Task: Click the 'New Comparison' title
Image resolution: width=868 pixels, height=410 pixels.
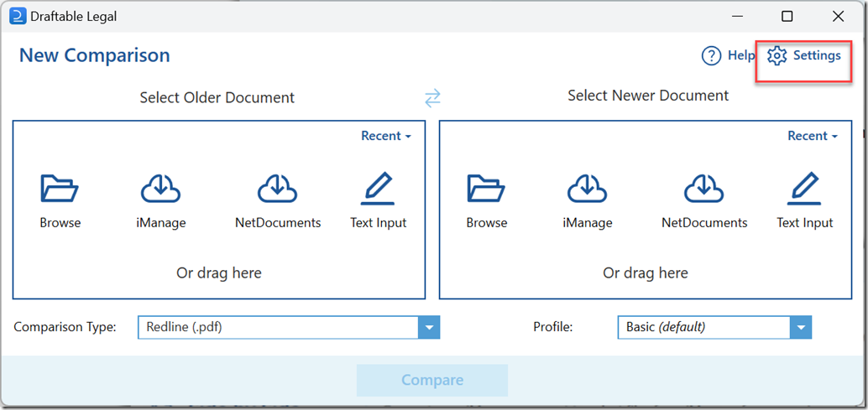Action: [x=95, y=55]
